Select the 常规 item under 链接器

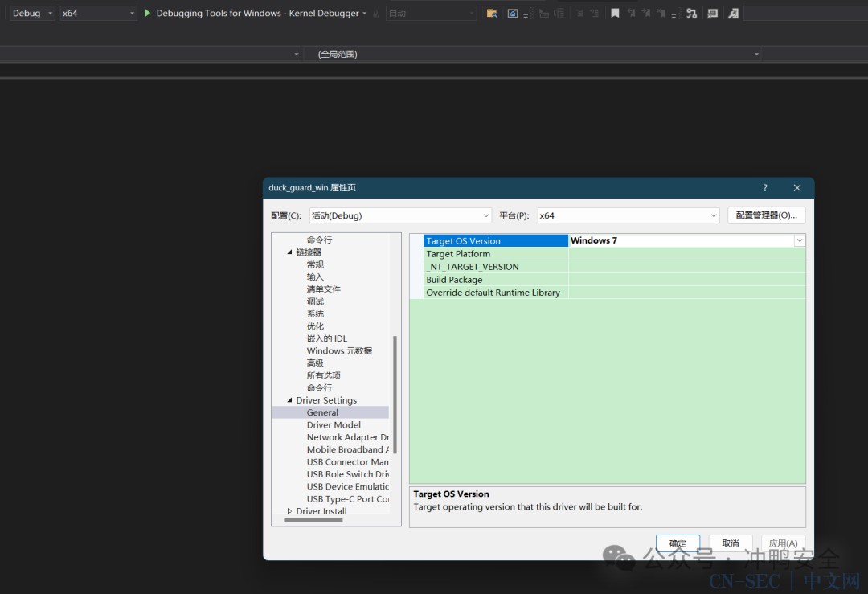pos(316,264)
